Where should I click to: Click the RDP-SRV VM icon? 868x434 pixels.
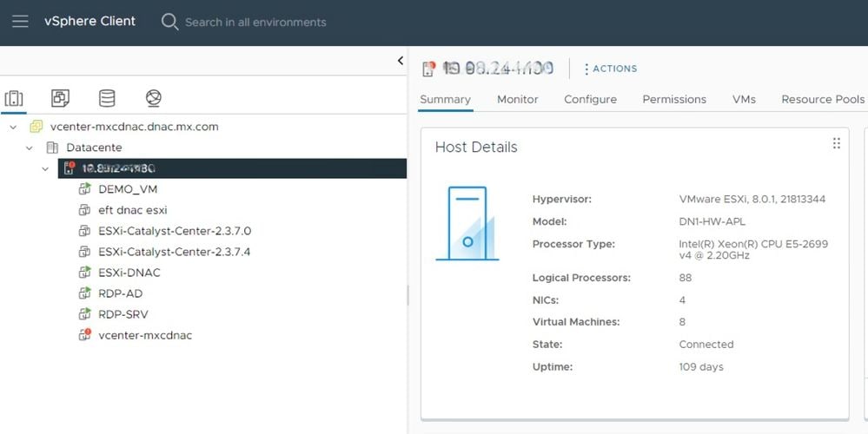tap(84, 314)
